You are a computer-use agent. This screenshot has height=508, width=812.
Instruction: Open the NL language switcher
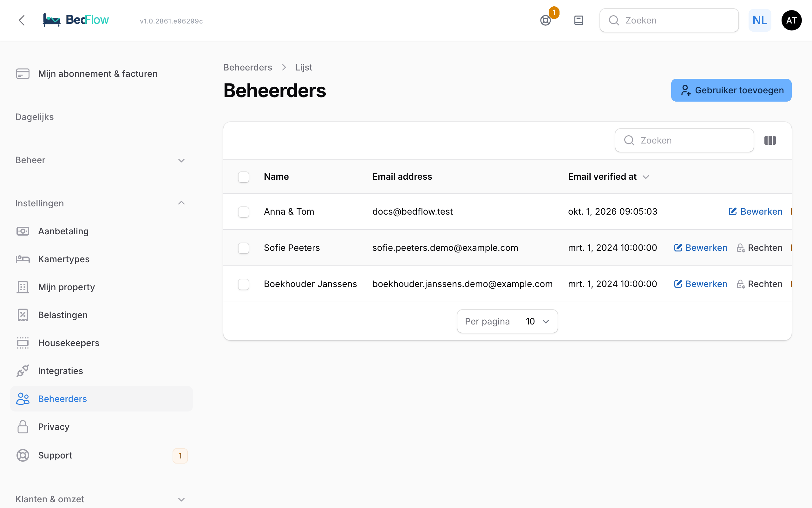pyautogui.click(x=760, y=21)
